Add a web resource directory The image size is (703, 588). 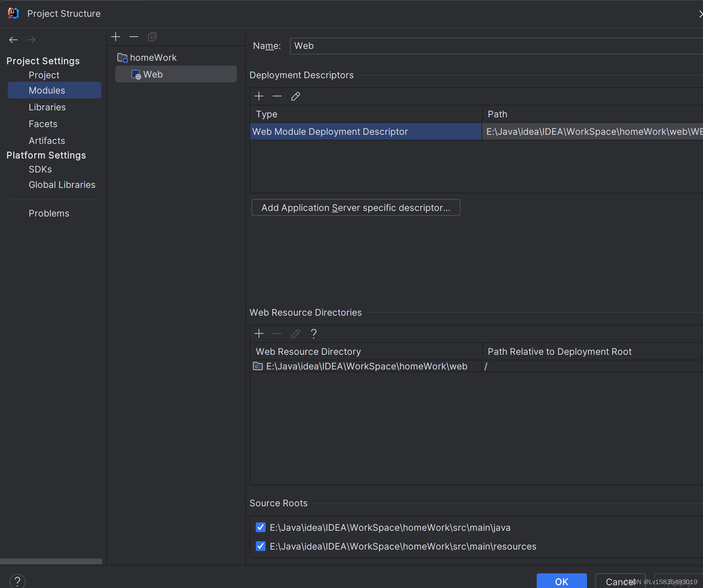[x=259, y=333]
